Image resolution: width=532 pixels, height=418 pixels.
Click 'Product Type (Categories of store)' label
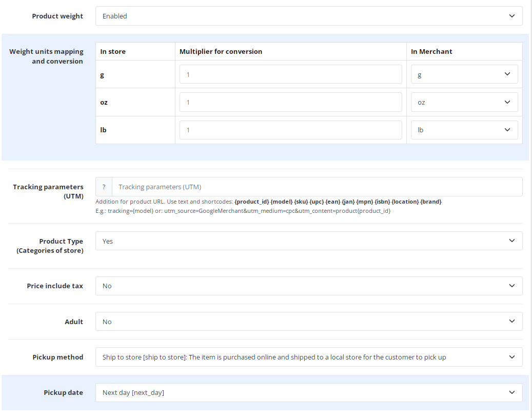(x=50, y=246)
